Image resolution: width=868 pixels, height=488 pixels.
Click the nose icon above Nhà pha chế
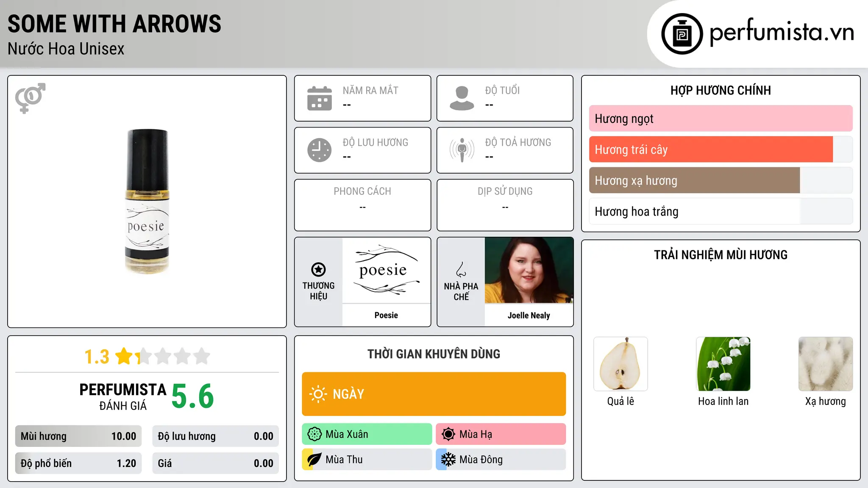pos(461,269)
